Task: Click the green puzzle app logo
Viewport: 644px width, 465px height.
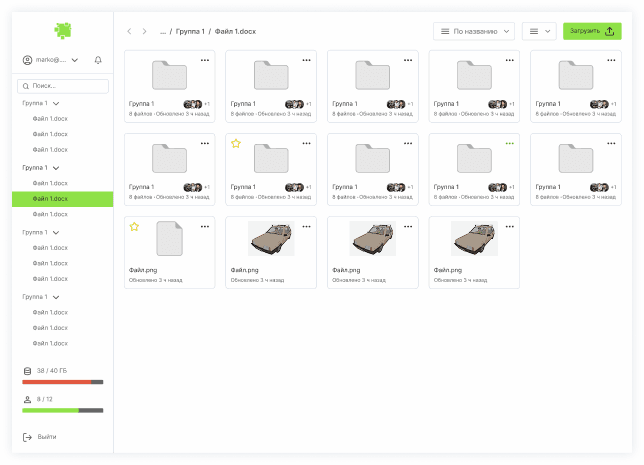Action: pos(63,30)
